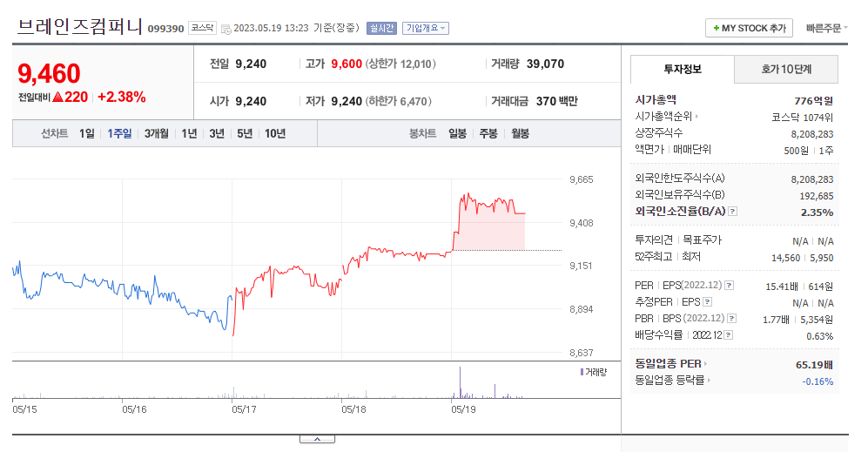Click the 9,665 y-axis price label

click(x=582, y=179)
